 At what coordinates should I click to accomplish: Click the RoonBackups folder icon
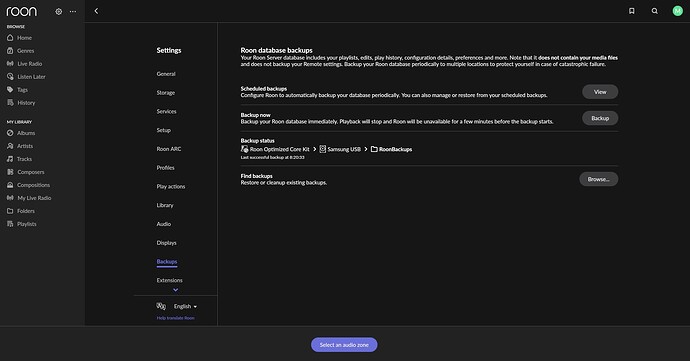tap(374, 149)
